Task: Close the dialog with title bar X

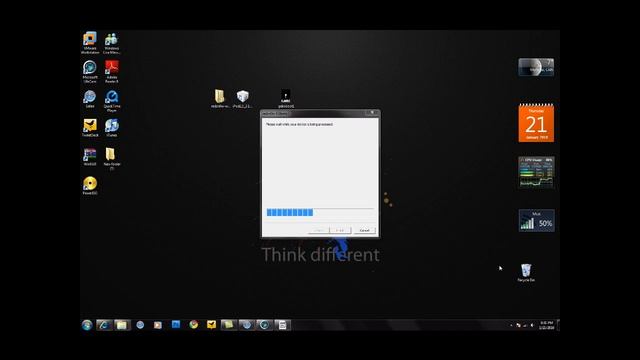Action: point(372,113)
